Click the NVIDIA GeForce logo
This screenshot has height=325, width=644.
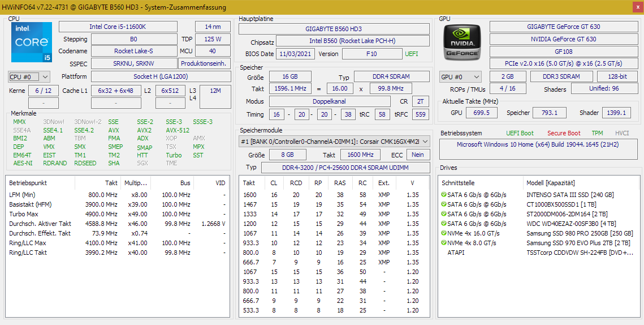pyautogui.click(x=463, y=42)
